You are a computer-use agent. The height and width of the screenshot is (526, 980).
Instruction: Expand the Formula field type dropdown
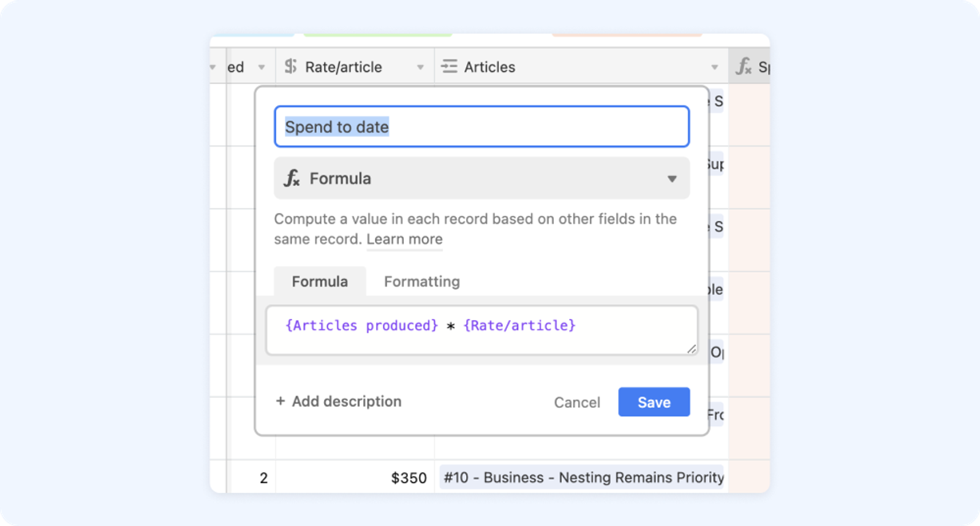click(672, 179)
